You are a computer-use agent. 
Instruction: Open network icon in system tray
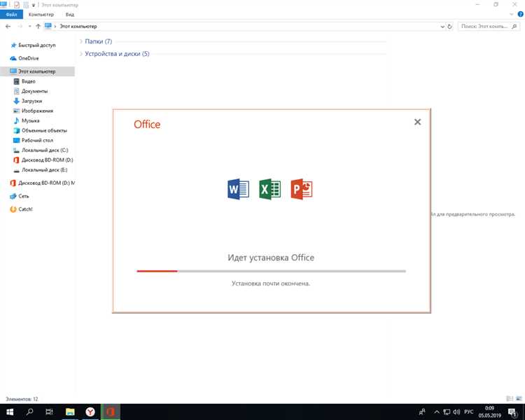tap(447, 412)
